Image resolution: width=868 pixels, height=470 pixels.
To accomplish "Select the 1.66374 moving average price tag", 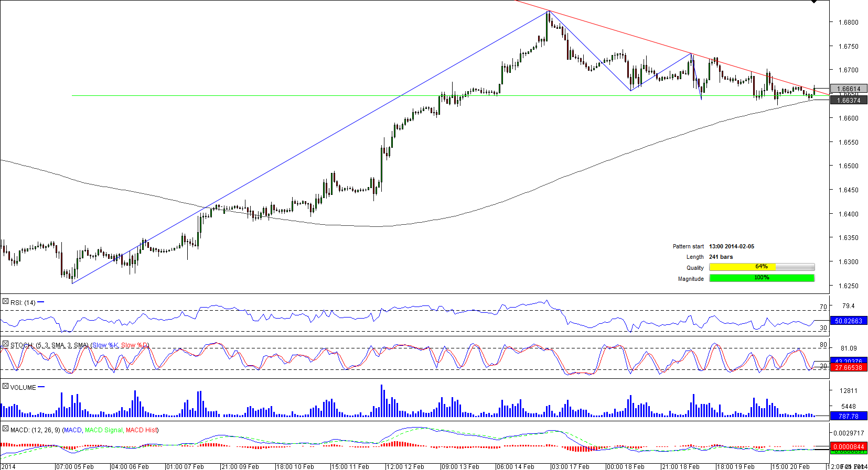I will click(848, 100).
